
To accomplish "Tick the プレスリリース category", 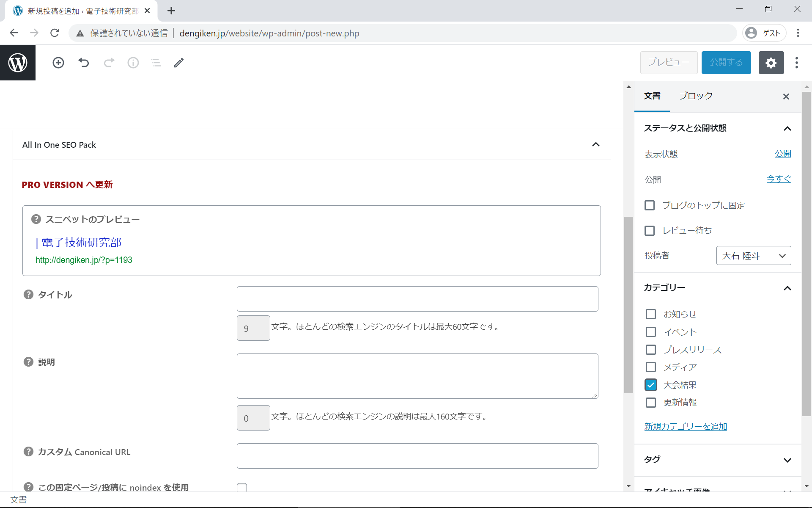I will coord(651,350).
